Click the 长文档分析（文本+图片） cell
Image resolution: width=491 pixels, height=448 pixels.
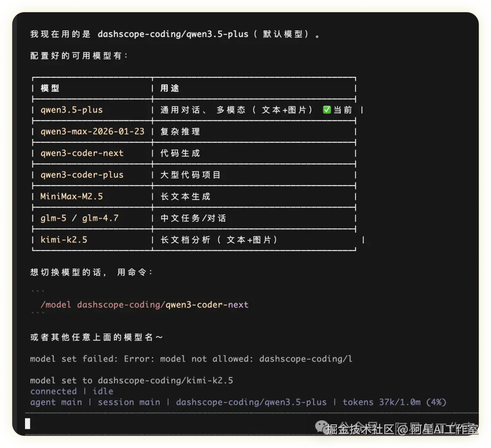click(219, 240)
